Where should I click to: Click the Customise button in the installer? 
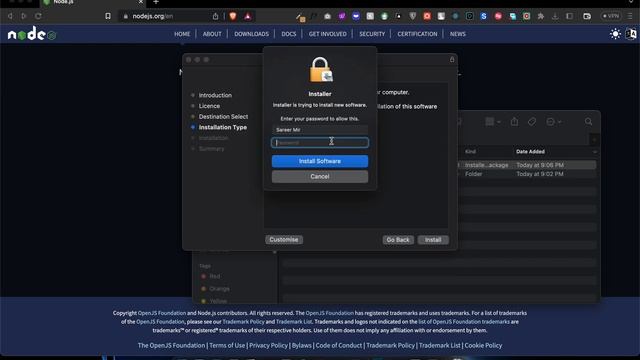(x=284, y=240)
